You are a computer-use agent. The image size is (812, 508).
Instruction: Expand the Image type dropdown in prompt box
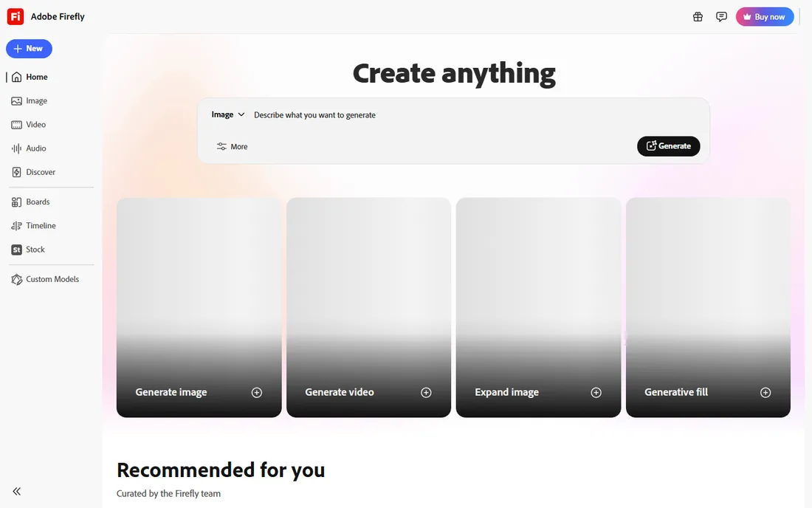(x=228, y=114)
